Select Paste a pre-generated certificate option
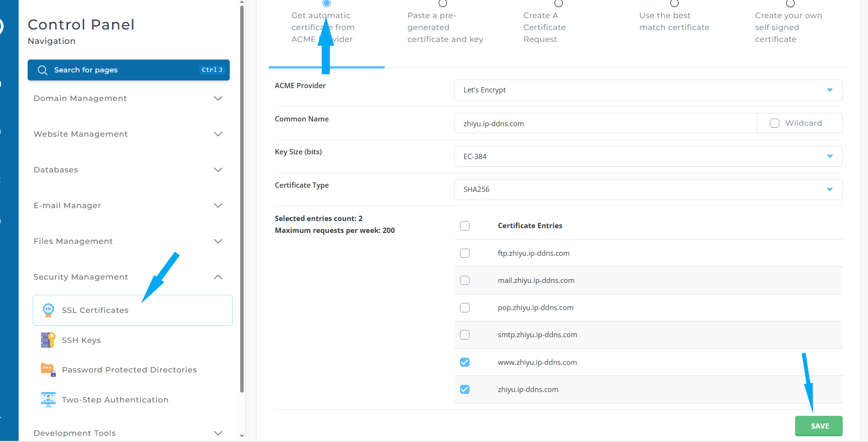Image resolution: width=868 pixels, height=442 pixels. (443, 4)
